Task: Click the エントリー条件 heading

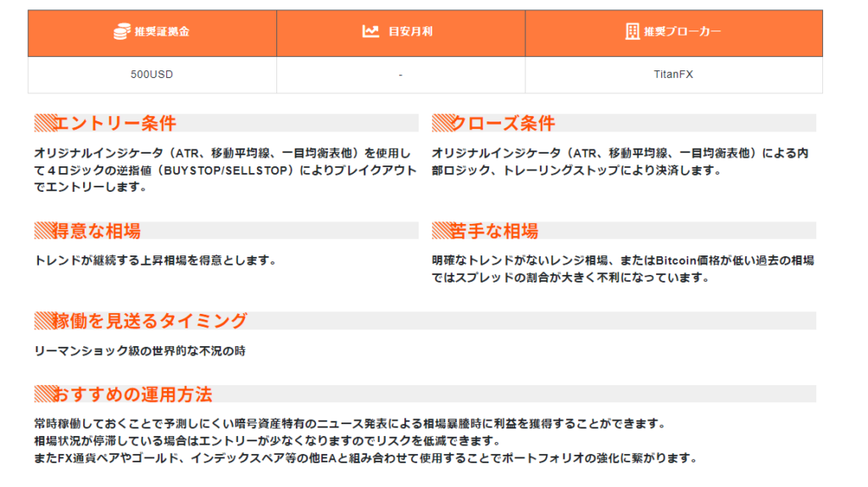Action: click(114, 123)
